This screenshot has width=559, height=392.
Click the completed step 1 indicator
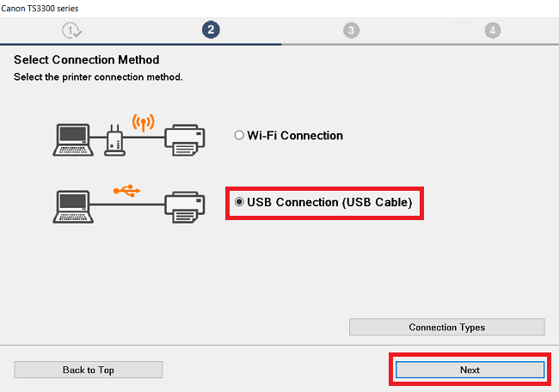(x=72, y=30)
